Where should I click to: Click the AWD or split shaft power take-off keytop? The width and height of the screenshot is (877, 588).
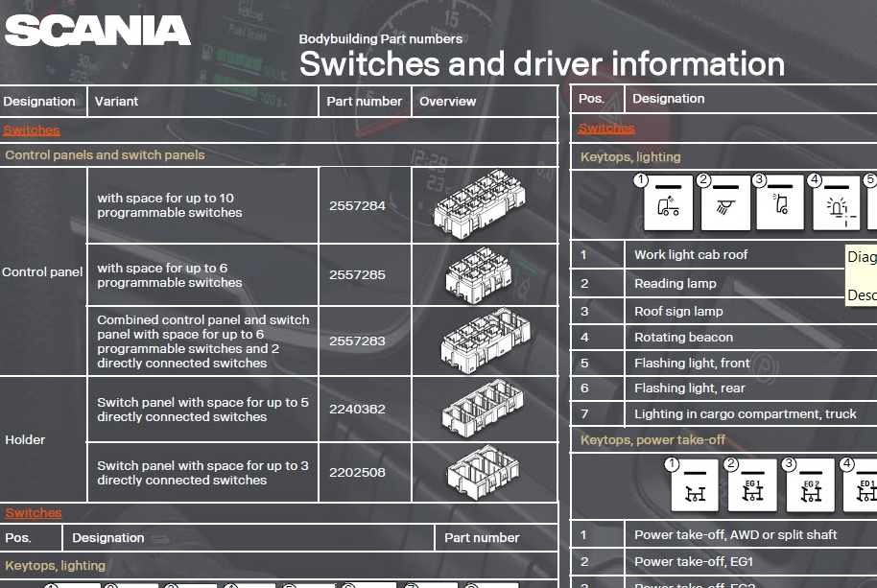[693, 485]
